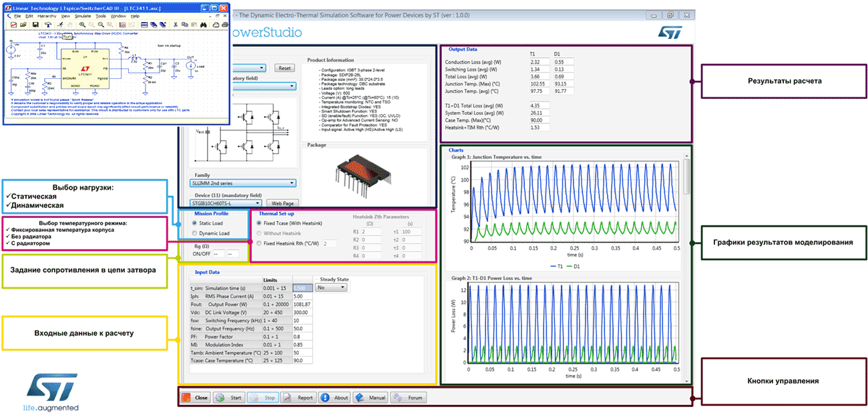Click the ST logo in PowerStudio header
This screenshot has width=868, height=413.
click(669, 31)
